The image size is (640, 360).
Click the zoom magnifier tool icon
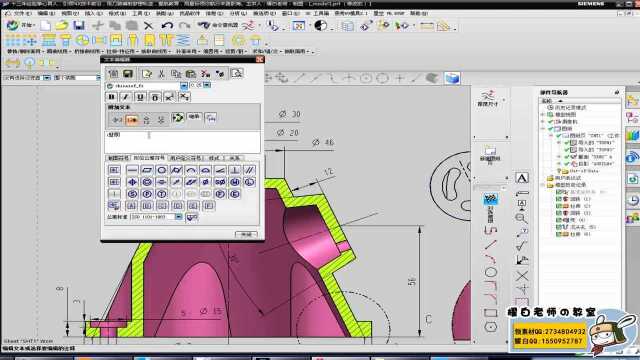click(x=521, y=218)
